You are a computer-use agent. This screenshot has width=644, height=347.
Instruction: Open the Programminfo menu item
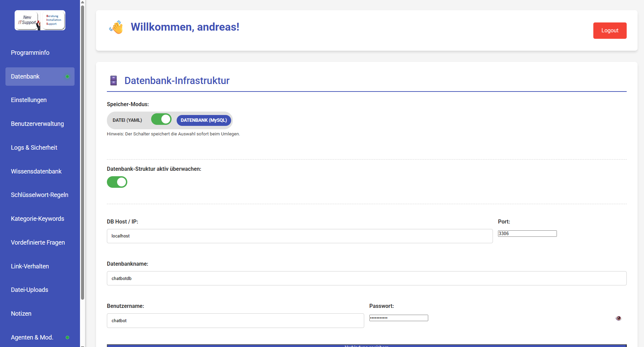point(30,53)
